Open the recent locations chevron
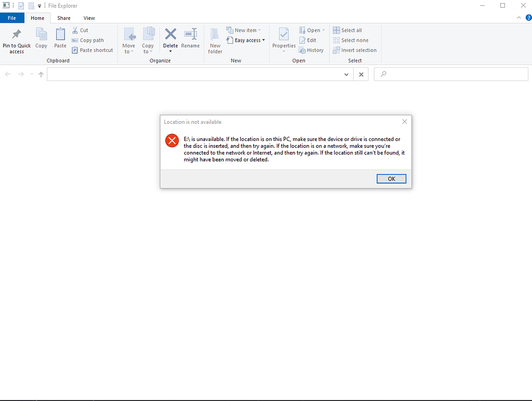532x401 pixels. click(x=32, y=74)
